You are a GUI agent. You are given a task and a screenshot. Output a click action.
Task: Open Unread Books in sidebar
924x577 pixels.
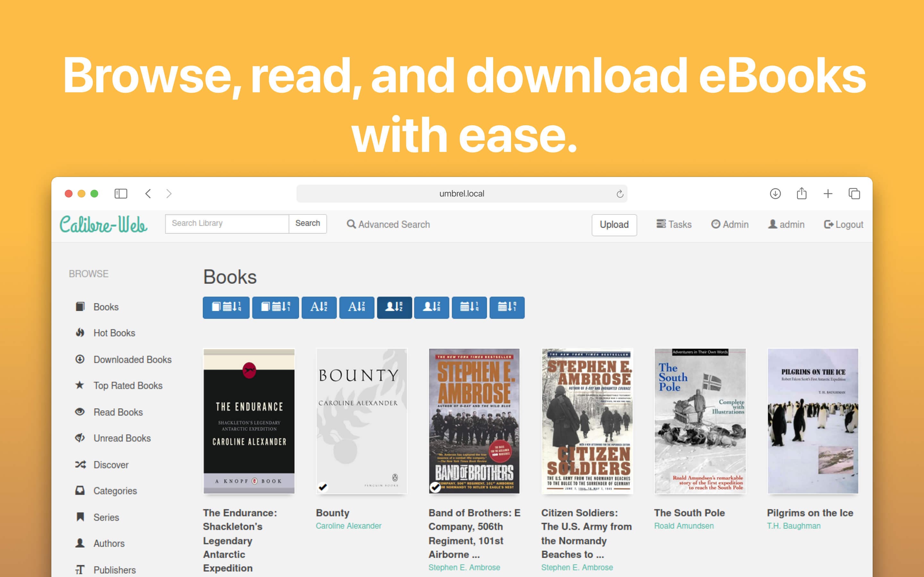pos(122,438)
